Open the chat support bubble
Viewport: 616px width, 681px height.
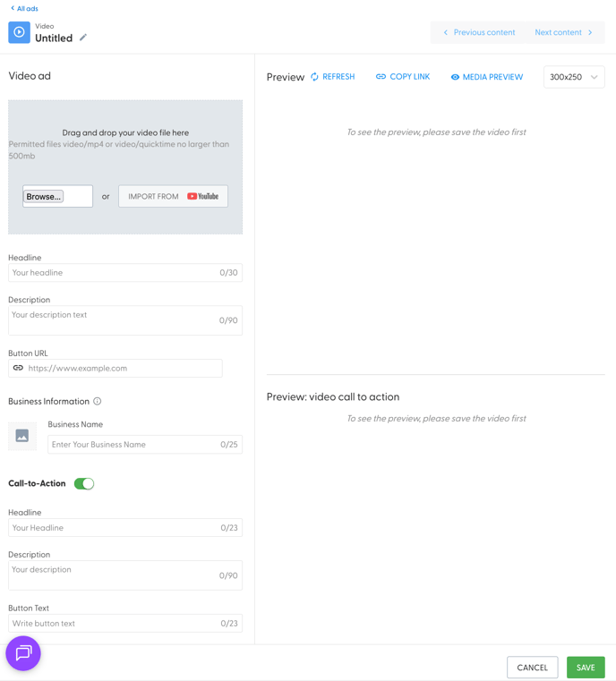coord(23,653)
